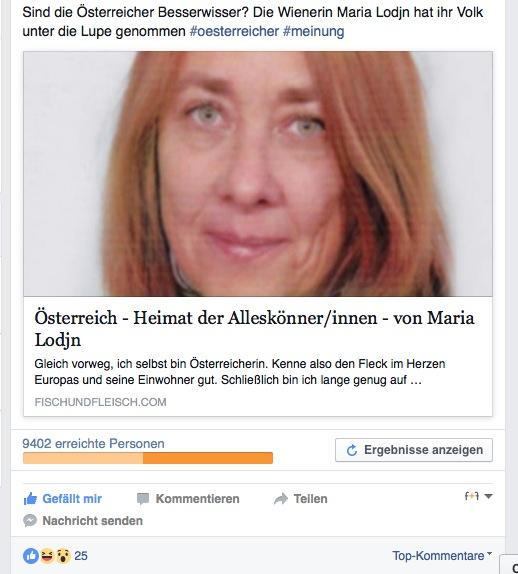The width and height of the screenshot is (518, 574).
Task: Open the Österreich - Heimat der Alleskönner/innen headline
Action: pyautogui.click(x=254, y=328)
